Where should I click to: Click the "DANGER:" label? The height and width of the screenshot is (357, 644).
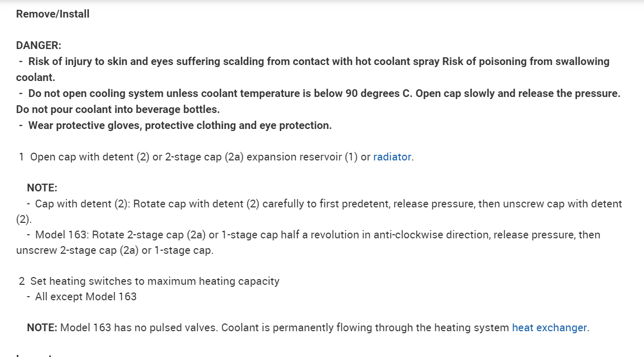(x=39, y=45)
